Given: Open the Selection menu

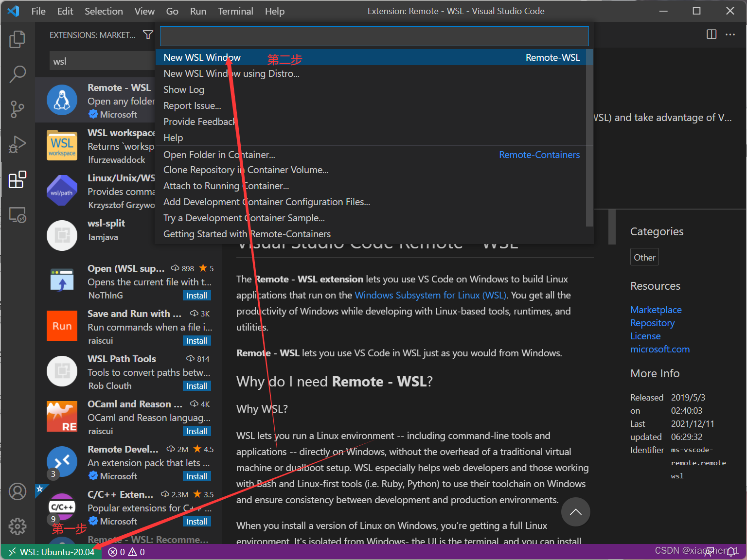Looking at the screenshot, I should tap(104, 11).
